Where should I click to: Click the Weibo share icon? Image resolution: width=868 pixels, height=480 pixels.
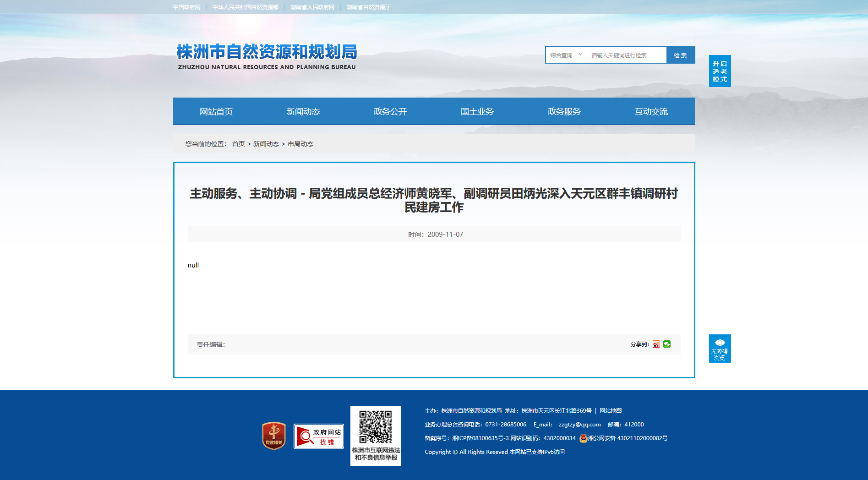tap(656, 344)
